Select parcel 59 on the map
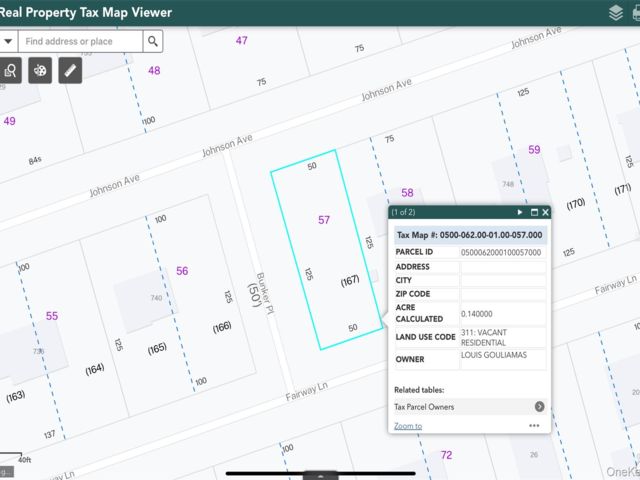640x480 pixels. [534, 149]
